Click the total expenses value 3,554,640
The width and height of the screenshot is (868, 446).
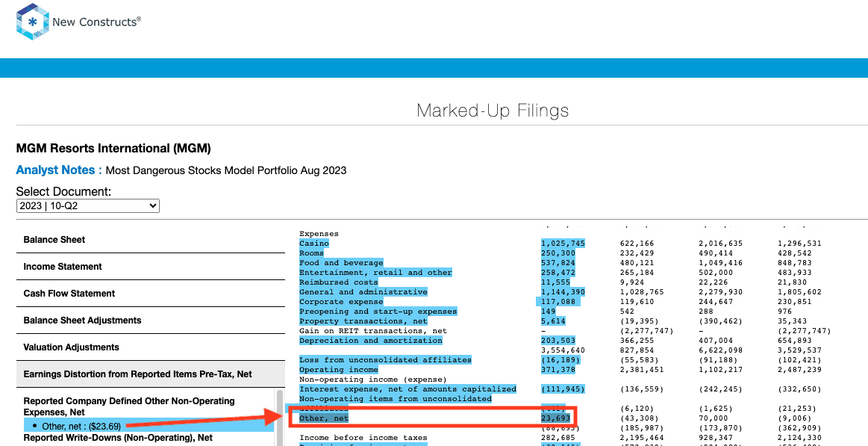(563, 350)
